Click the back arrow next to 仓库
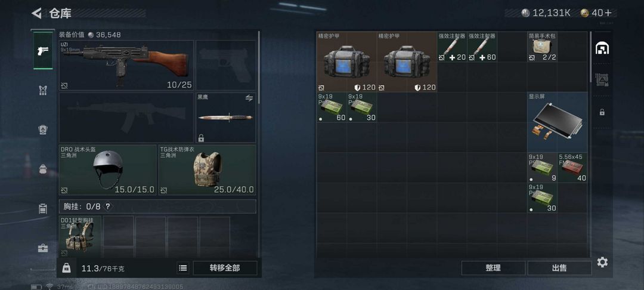Viewport: 644px width, 290px height. 36,13
